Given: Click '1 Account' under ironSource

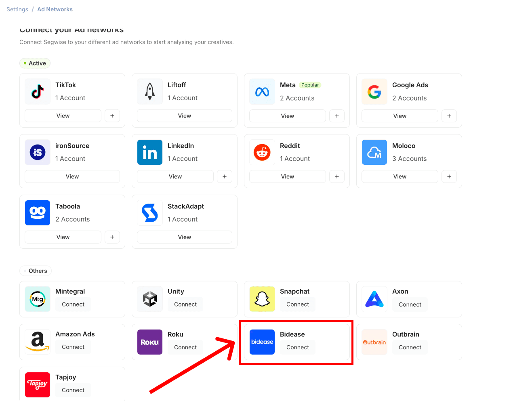Looking at the screenshot, I should tap(70, 159).
